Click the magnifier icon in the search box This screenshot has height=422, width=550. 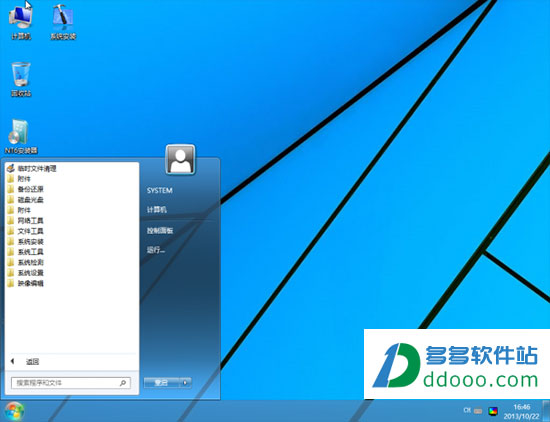[123, 383]
